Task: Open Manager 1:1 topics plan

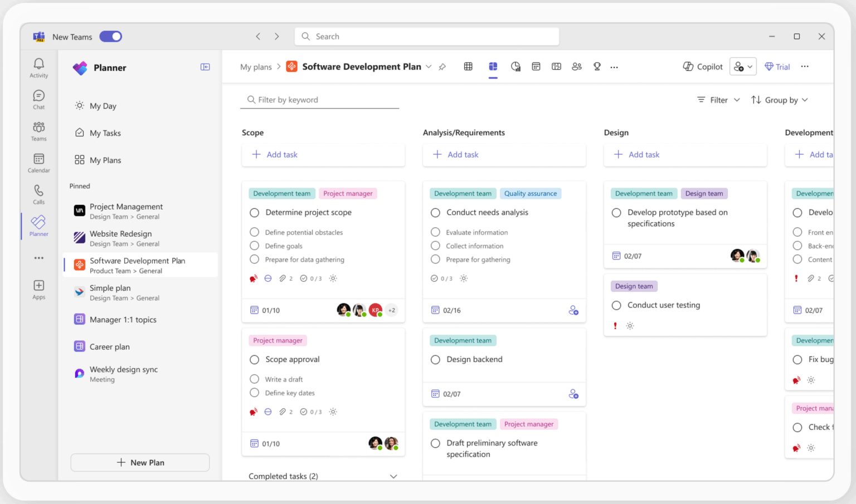Action: pos(140,320)
